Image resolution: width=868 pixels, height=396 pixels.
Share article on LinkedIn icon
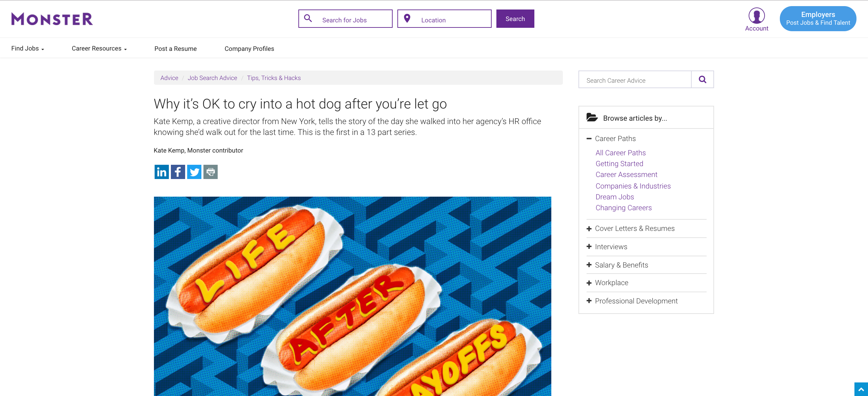point(161,172)
